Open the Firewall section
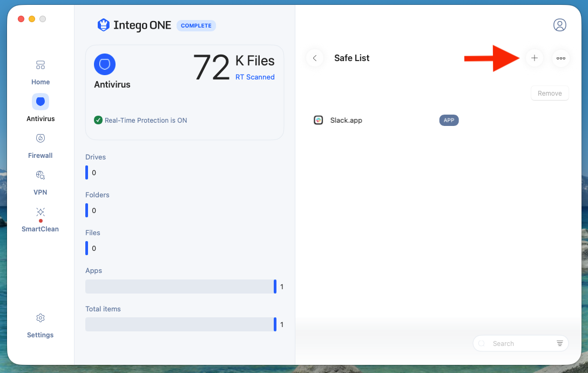The image size is (588, 373). pos(40,146)
